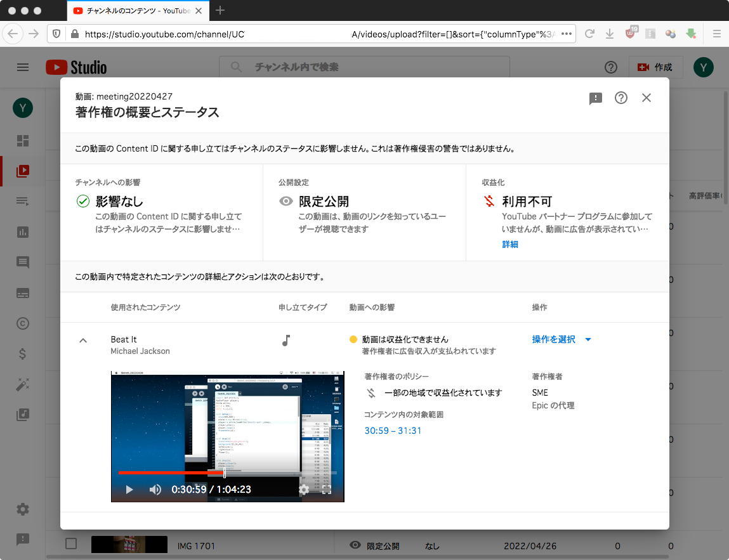The image size is (729, 560).
Task: Open the Content sidebar icon
Action: click(x=23, y=171)
